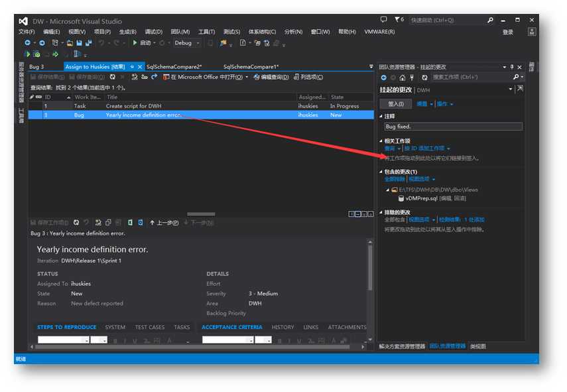The height and width of the screenshot is (392, 567).
Task: Click the notifications flag icon
Action: click(x=399, y=19)
